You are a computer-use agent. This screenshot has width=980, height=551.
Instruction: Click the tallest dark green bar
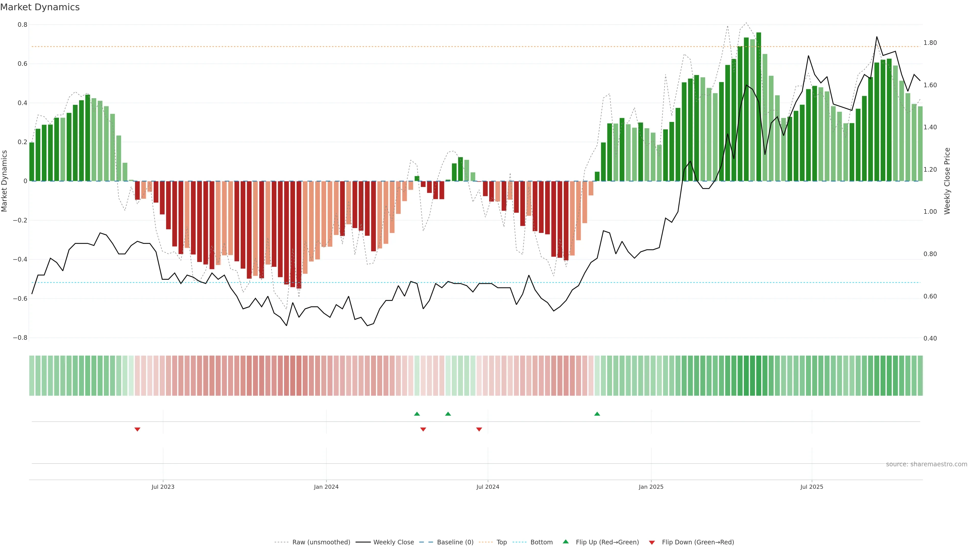pyautogui.click(x=758, y=106)
